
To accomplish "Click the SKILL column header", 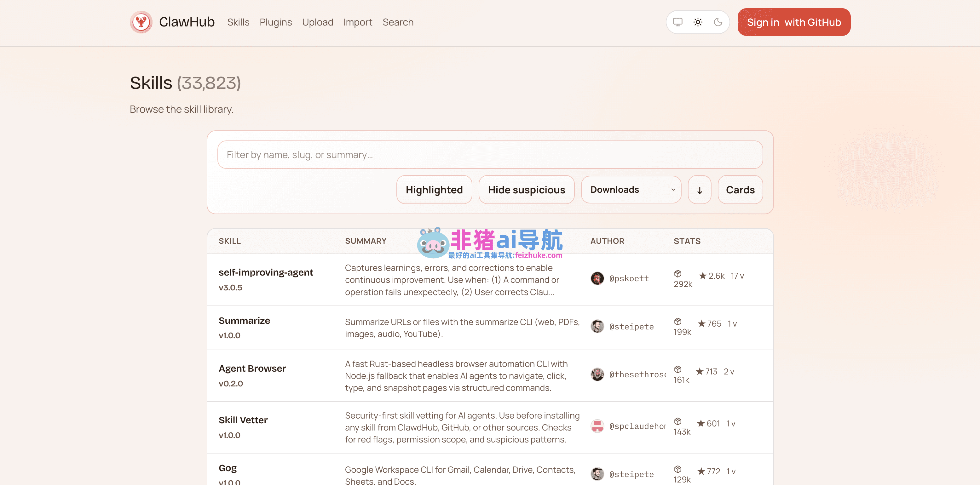I will point(229,241).
